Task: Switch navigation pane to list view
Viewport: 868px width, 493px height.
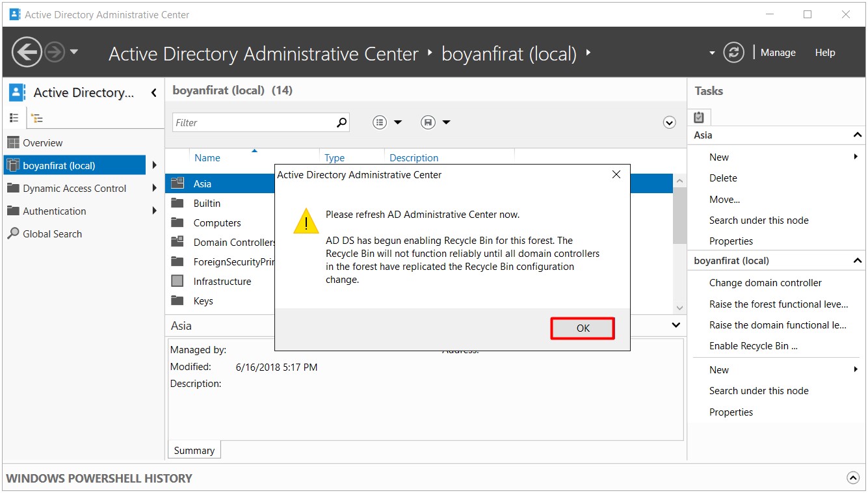Action: (x=14, y=118)
